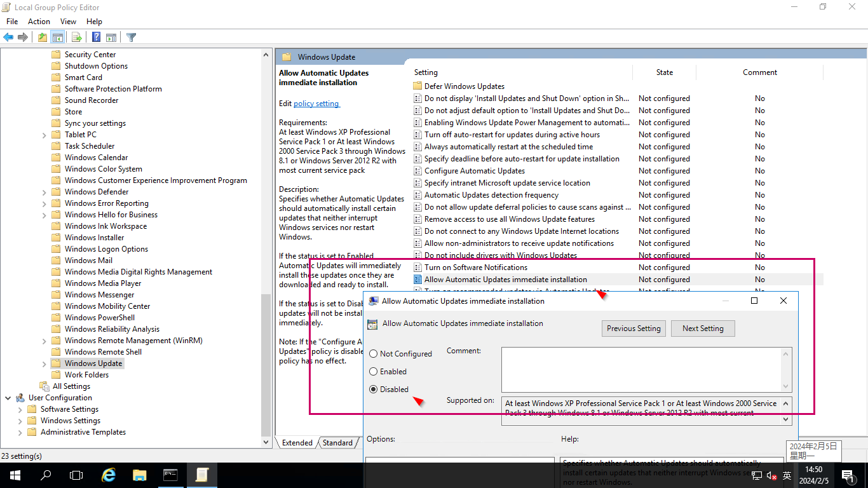Screen dimensions: 868x488
Task: Sort by the State column header
Action: pos(665,72)
